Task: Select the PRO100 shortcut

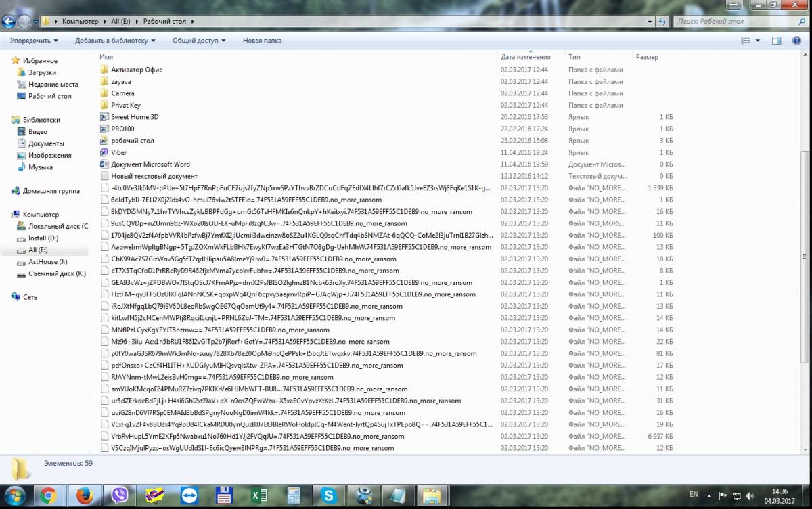Action: pyautogui.click(x=122, y=129)
